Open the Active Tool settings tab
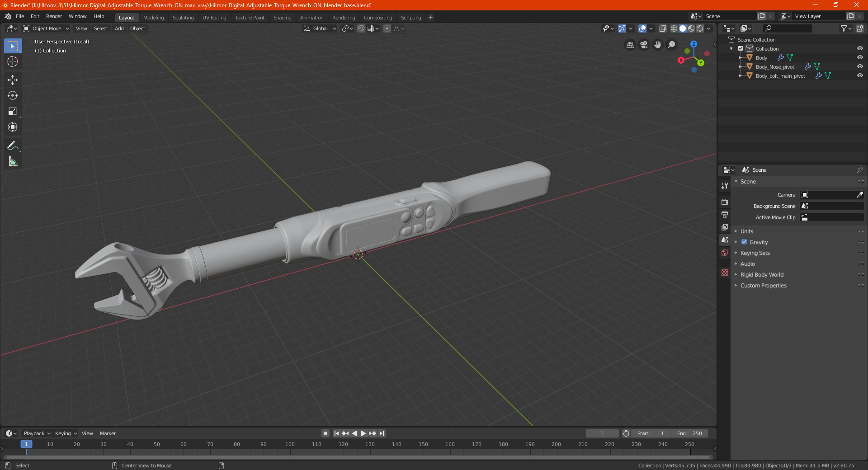This screenshot has width=868, height=470. point(725,185)
